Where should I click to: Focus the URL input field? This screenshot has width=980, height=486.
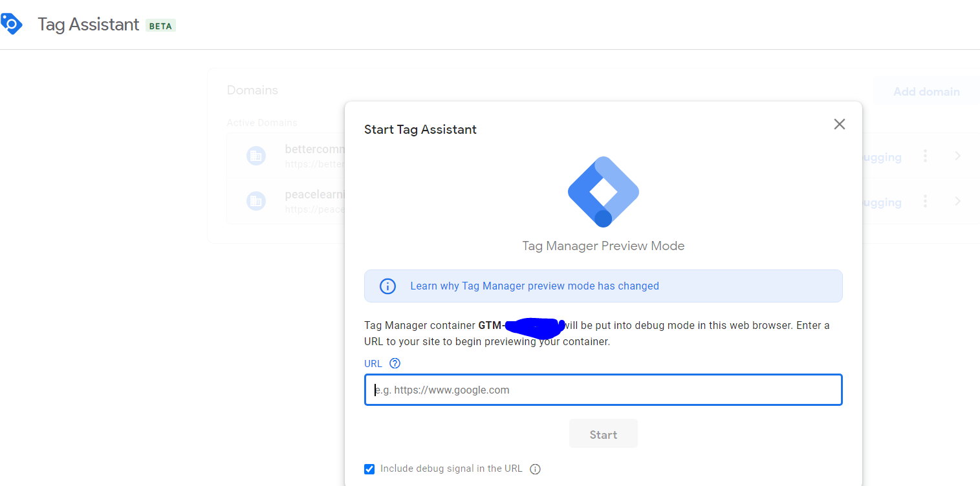coord(604,390)
